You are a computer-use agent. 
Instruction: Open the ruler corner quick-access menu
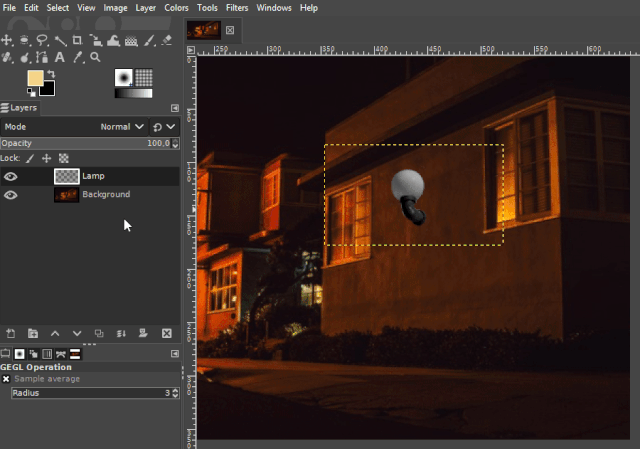pos(191,50)
